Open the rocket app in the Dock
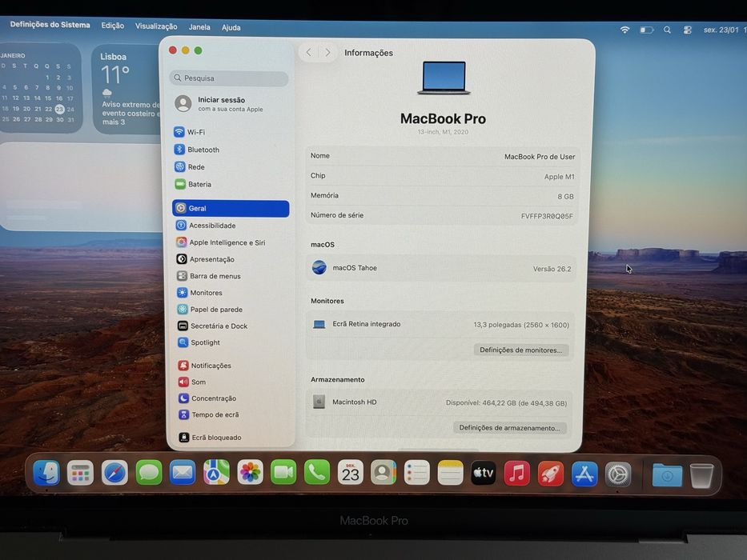The width and height of the screenshot is (747, 560). point(551,474)
